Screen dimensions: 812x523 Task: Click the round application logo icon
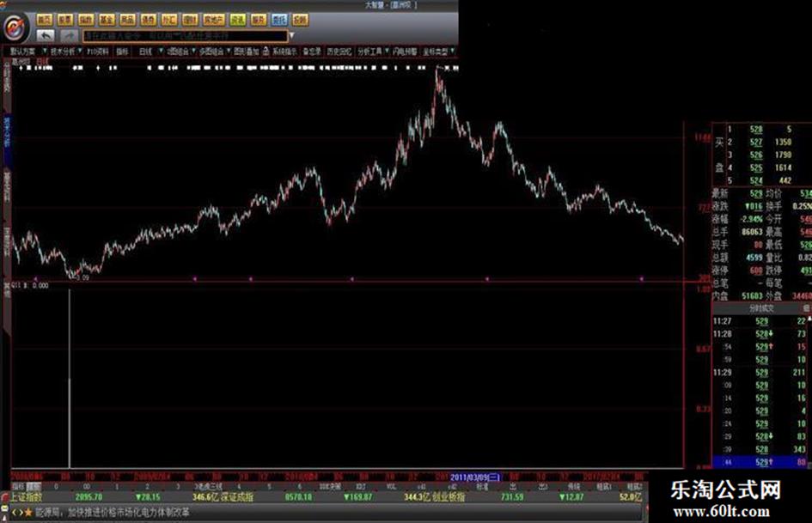click(x=15, y=27)
